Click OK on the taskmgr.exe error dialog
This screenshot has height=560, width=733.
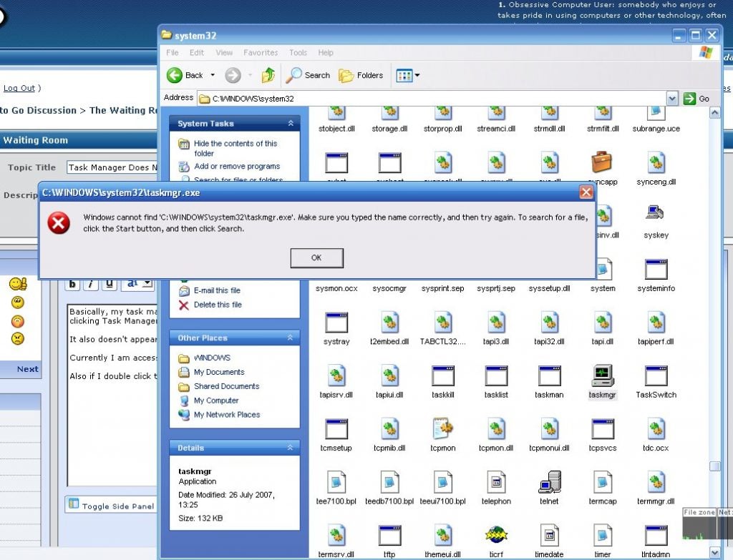(x=316, y=258)
